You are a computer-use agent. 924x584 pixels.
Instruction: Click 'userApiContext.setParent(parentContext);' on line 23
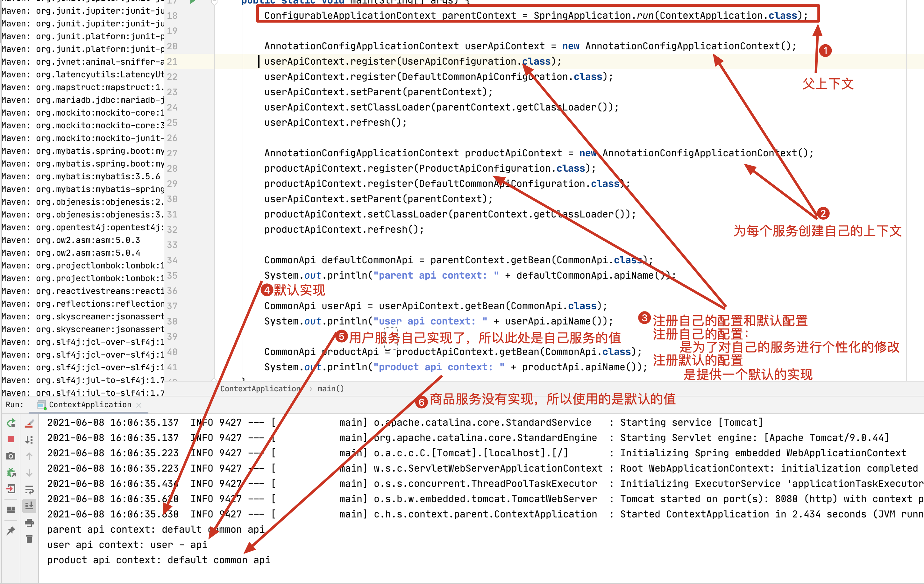[x=378, y=92]
